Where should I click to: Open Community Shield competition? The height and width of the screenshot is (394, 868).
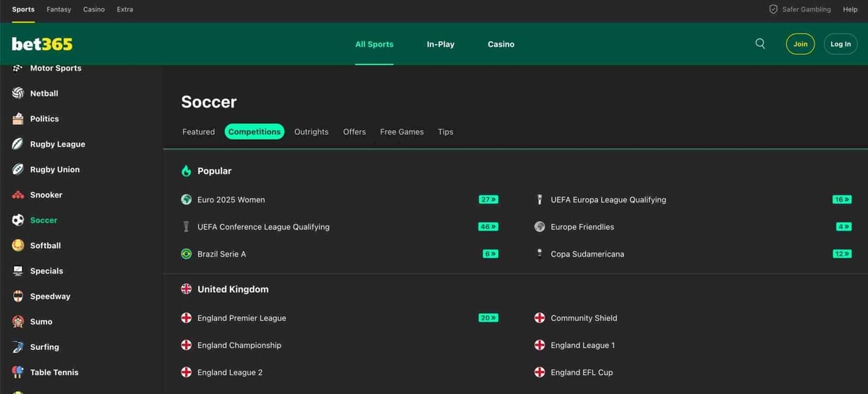584,318
